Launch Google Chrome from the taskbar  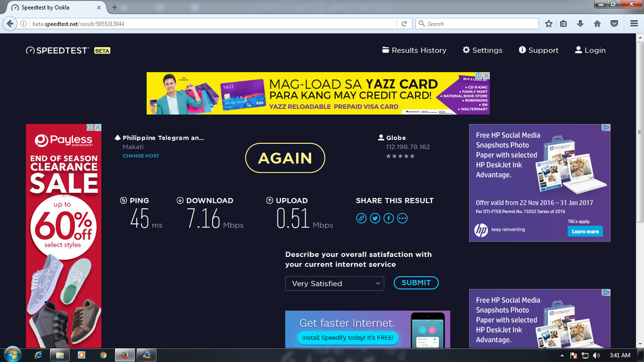103,355
